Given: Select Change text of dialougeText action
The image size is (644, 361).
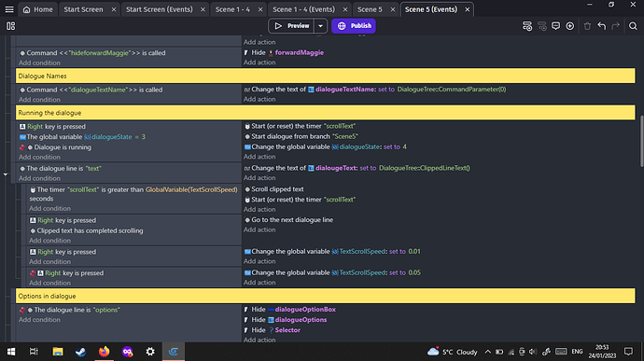Looking at the screenshot, I should click(x=357, y=168).
